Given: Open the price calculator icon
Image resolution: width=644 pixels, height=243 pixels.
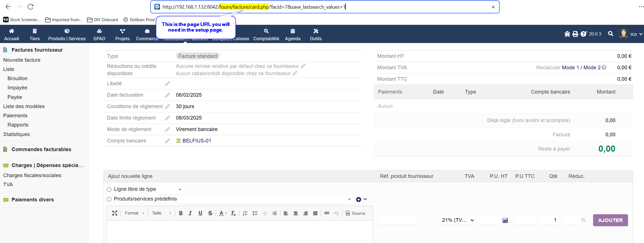Looking at the screenshot, I should click(505, 220).
